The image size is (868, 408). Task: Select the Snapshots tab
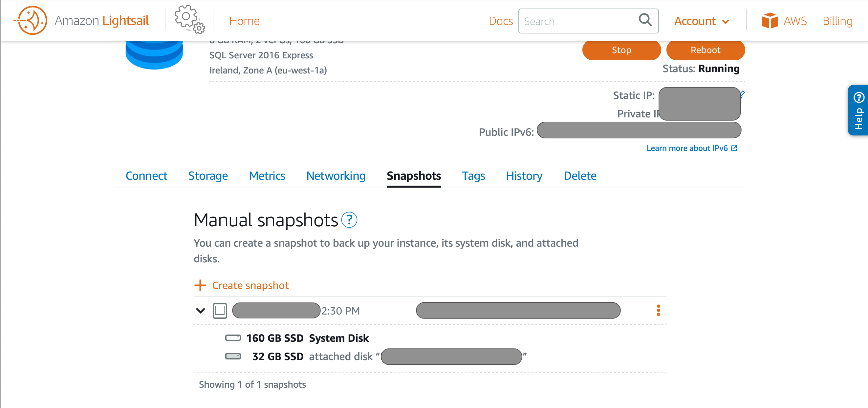[414, 176]
